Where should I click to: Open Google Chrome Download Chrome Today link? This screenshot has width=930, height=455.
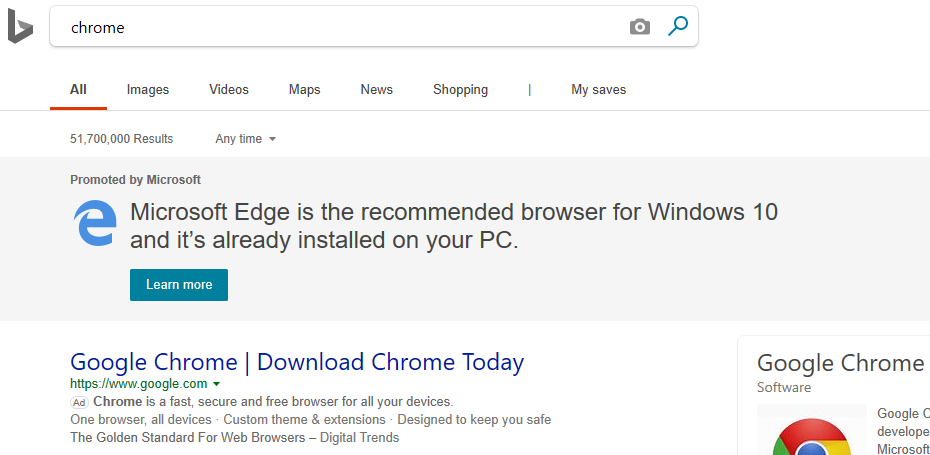[297, 362]
